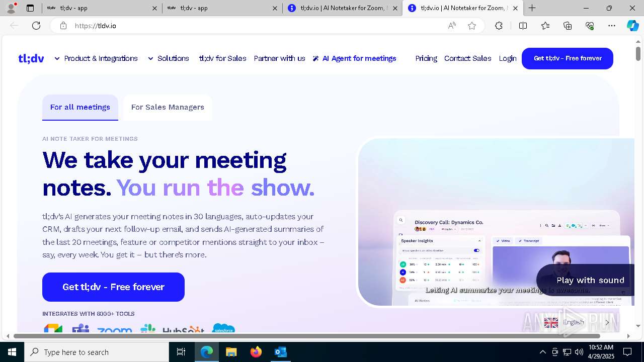Click the Login link
The height and width of the screenshot is (362, 644).
click(508, 58)
